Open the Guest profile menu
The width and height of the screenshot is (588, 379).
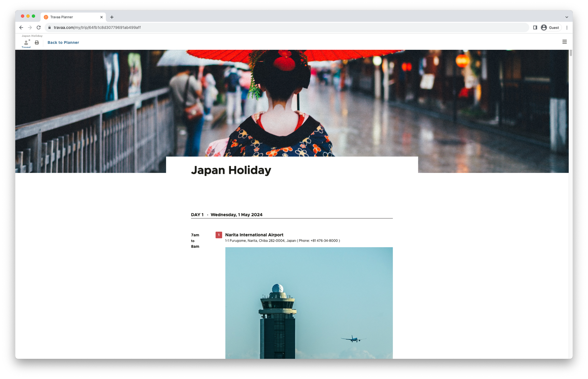[550, 28]
